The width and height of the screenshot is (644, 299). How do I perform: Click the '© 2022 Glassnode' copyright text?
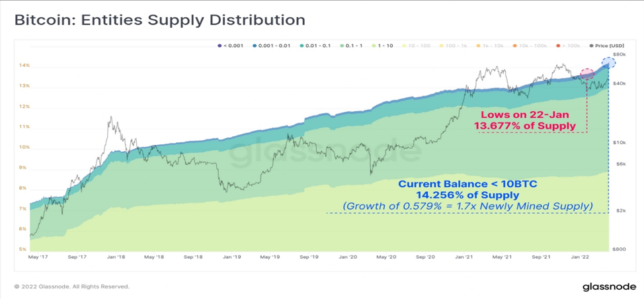tap(72, 286)
